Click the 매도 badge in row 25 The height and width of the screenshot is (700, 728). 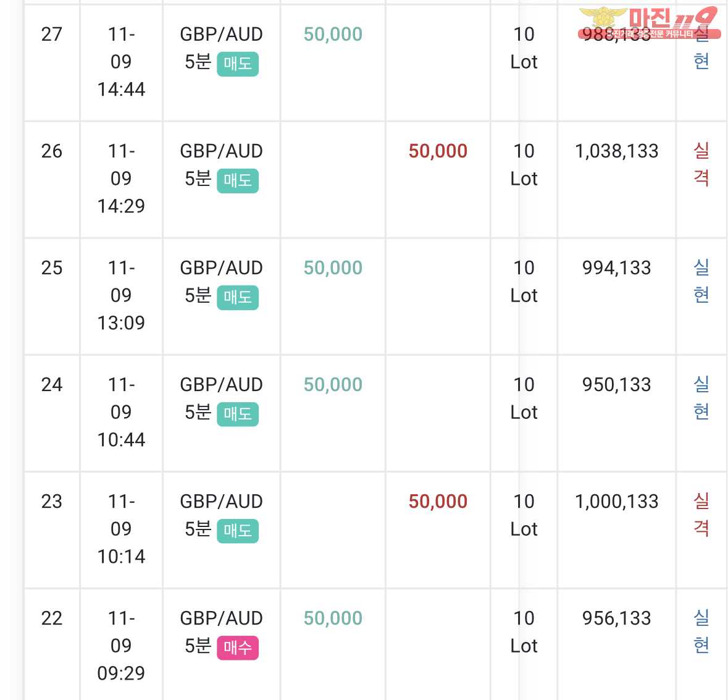coord(238,297)
